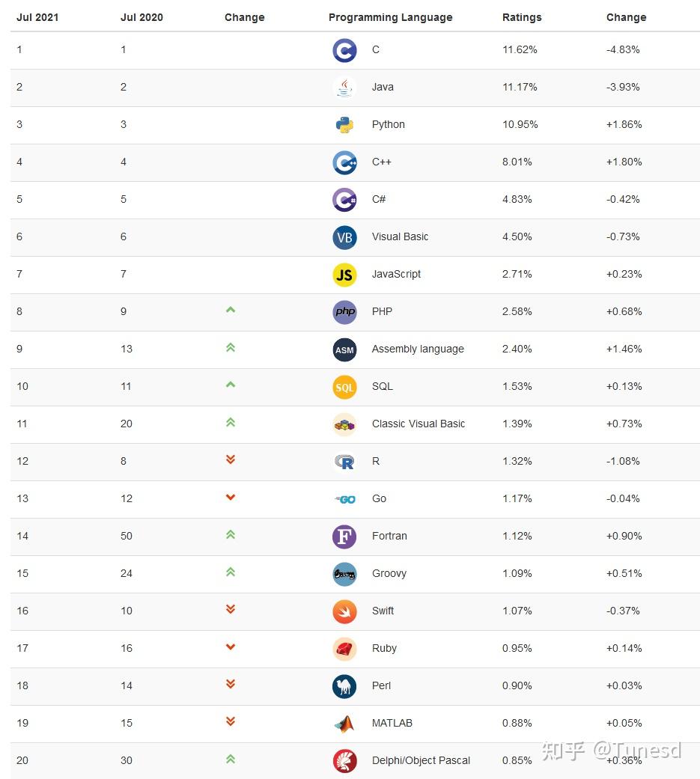Click the Programming Language column header
This screenshot has width=700, height=779.
[390, 17]
